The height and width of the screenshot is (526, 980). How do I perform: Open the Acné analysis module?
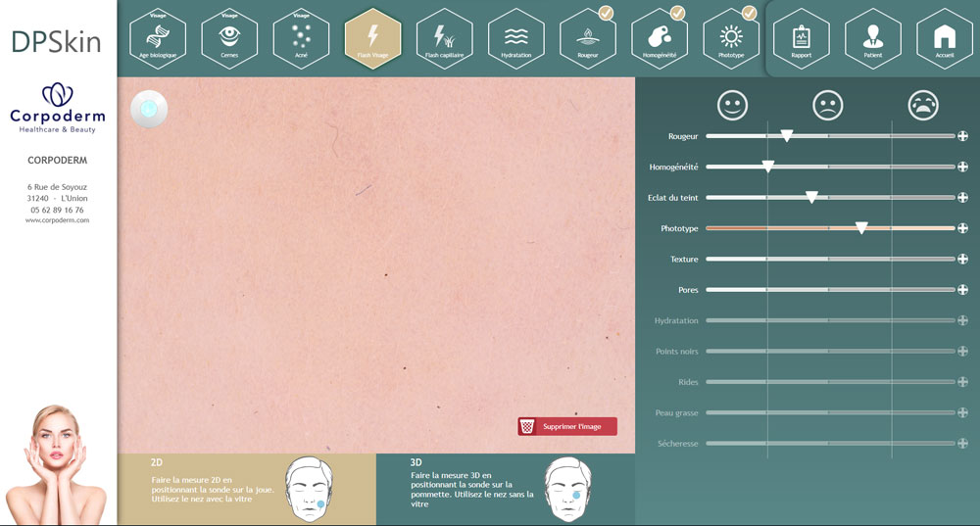click(301, 37)
